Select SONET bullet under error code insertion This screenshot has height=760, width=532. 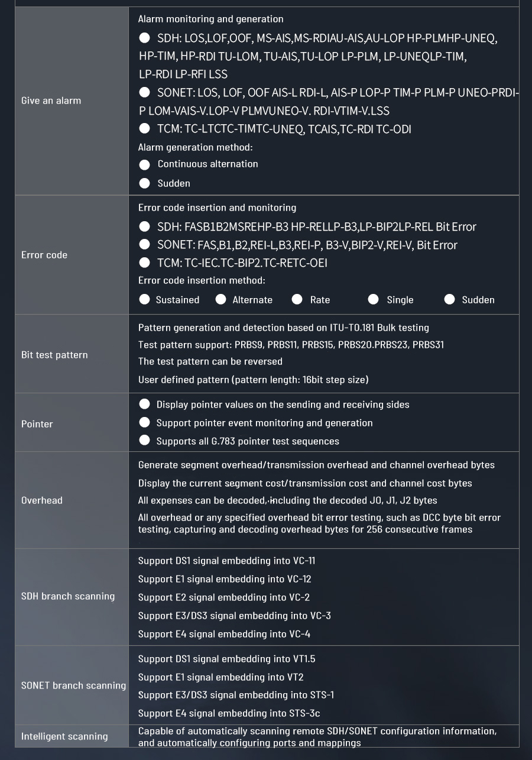click(144, 244)
